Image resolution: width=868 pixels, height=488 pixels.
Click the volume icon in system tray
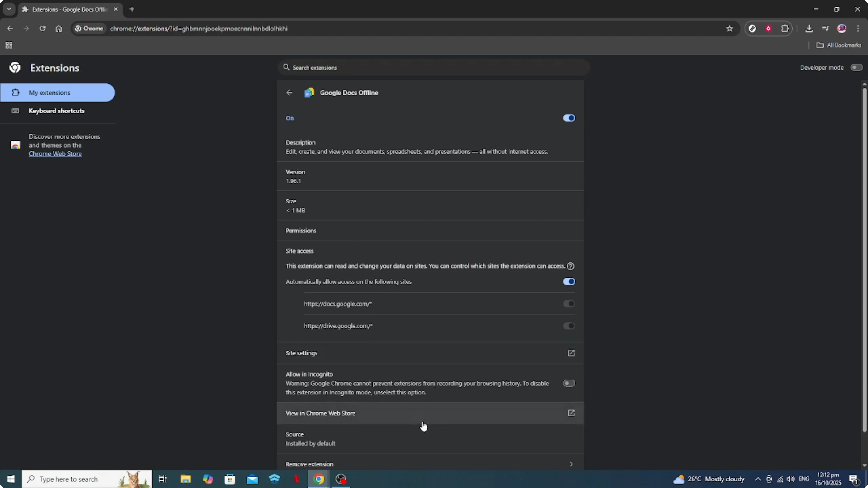pyautogui.click(x=791, y=479)
